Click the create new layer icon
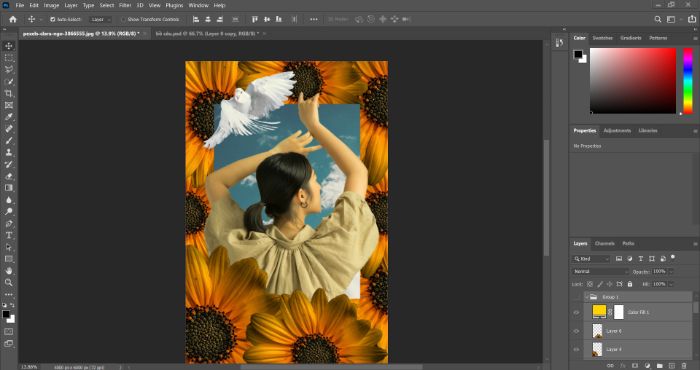 click(672, 366)
